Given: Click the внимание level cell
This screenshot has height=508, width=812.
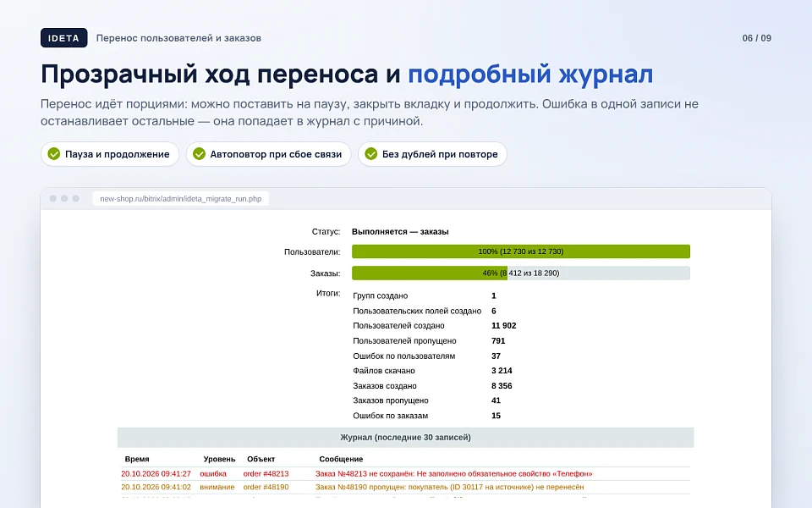Looking at the screenshot, I should (x=217, y=488).
